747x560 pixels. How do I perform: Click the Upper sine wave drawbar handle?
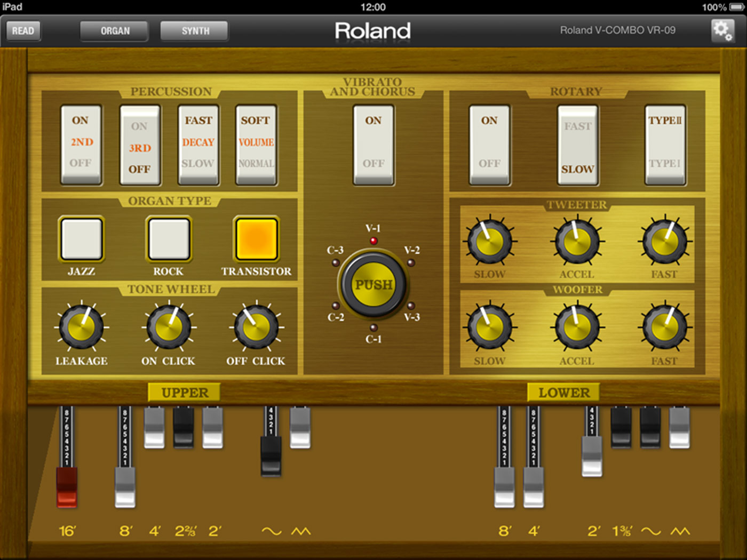(x=271, y=457)
